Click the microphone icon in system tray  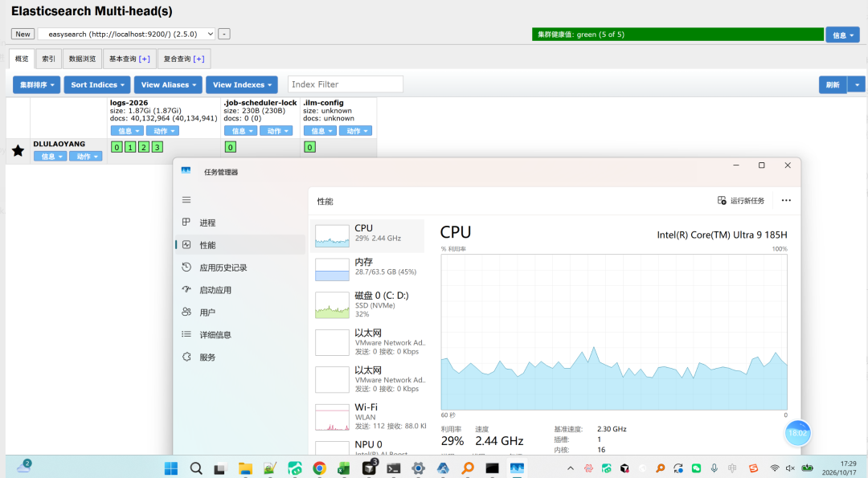click(x=714, y=468)
